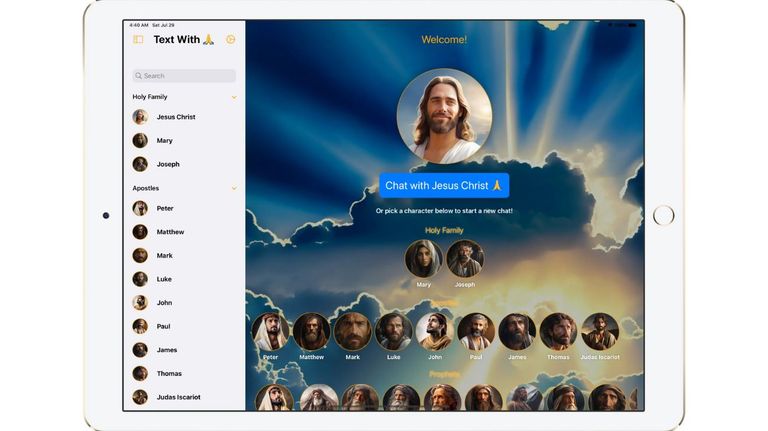
Task: Select John in the sidebar list
Action: pyautogui.click(x=184, y=303)
